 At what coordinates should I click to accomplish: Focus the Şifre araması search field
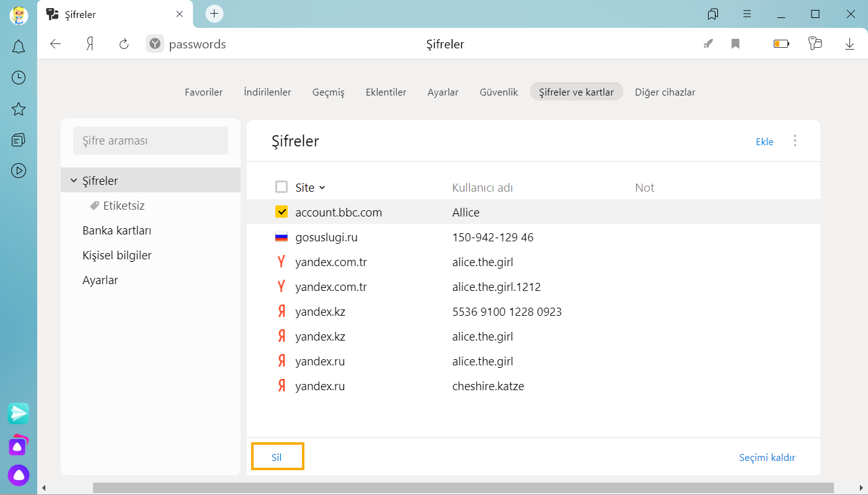(151, 141)
